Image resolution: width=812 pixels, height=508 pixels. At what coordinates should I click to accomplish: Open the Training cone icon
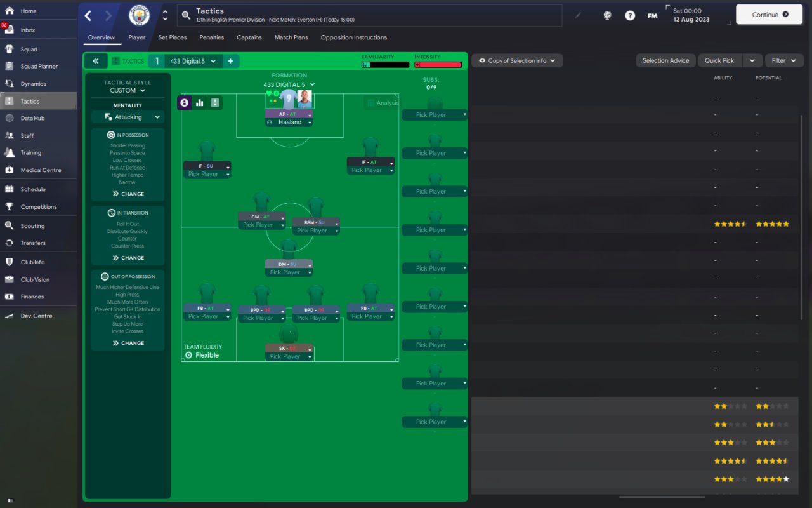click(10, 152)
